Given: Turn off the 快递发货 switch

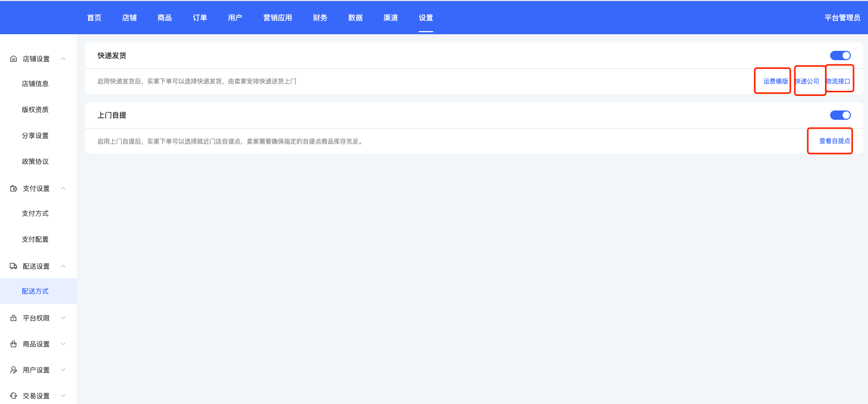Looking at the screenshot, I should pyautogui.click(x=840, y=55).
